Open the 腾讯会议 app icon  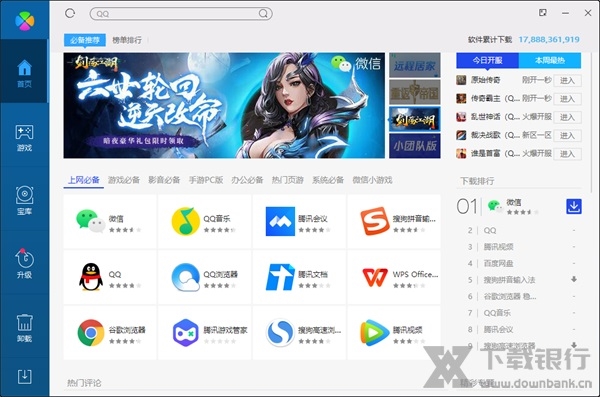(x=280, y=221)
